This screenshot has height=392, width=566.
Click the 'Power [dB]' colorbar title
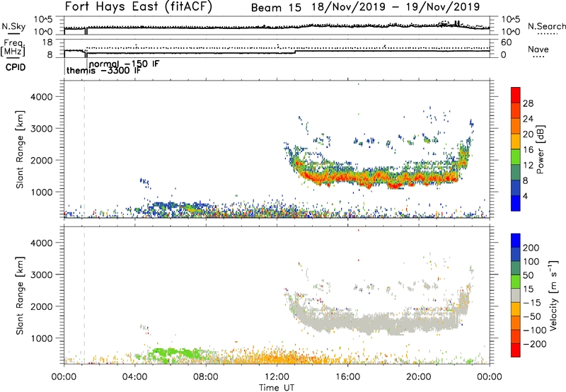[540, 149]
